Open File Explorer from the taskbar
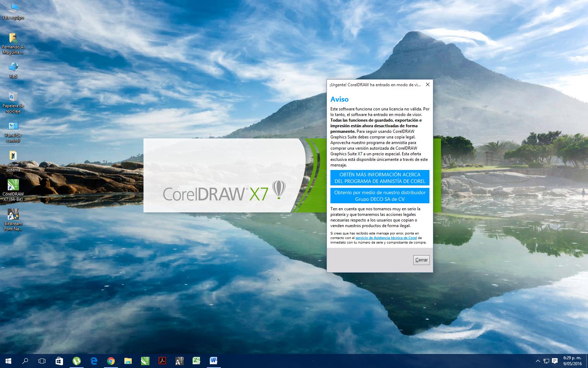This screenshot has height=368, width=588. [128, 361]
